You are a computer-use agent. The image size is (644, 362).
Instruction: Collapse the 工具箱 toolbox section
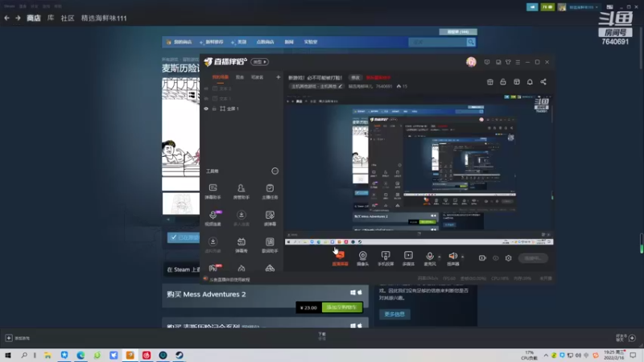[275, 171]
